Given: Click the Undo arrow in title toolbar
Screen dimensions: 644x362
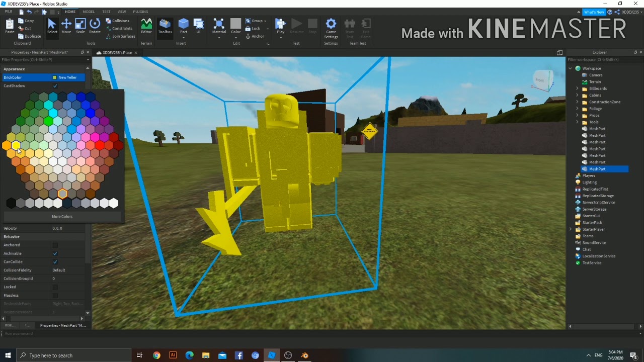Looking at the screenshot, I should pyautogui.click(x=29, y=12).
